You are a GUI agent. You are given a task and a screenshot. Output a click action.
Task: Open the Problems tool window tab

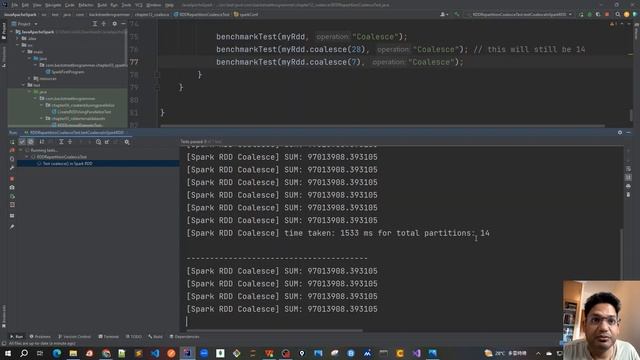40,337
